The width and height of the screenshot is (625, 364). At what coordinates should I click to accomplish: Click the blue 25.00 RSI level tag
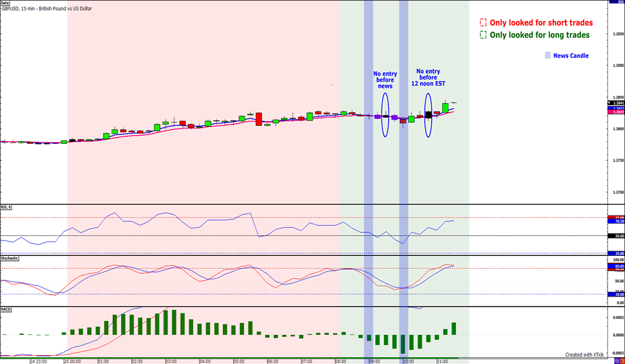tap(616, 253)
